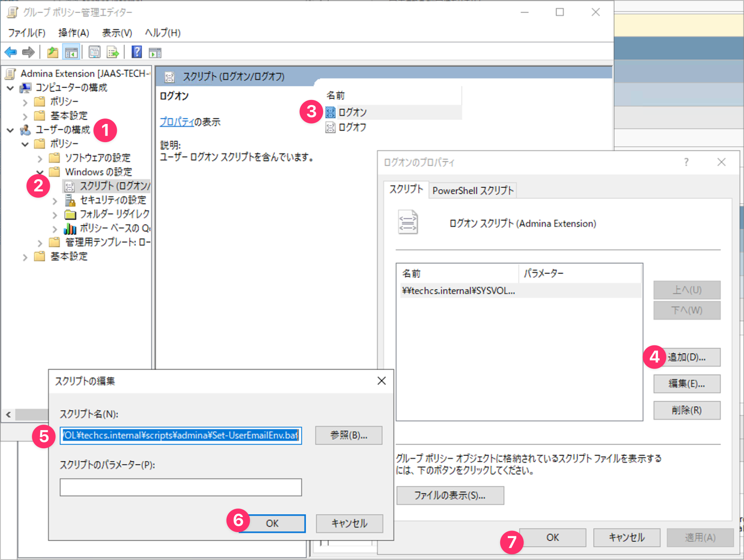Collapse the コンピューターの構成 tree node
744x560 pixels.
pyautogui.click(x=11, y=88)
